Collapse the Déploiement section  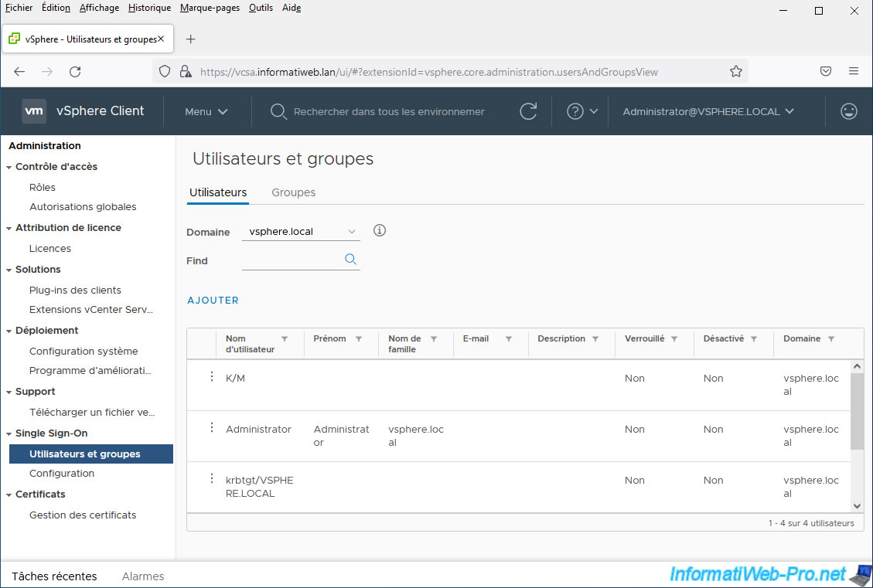coord(9,331)
